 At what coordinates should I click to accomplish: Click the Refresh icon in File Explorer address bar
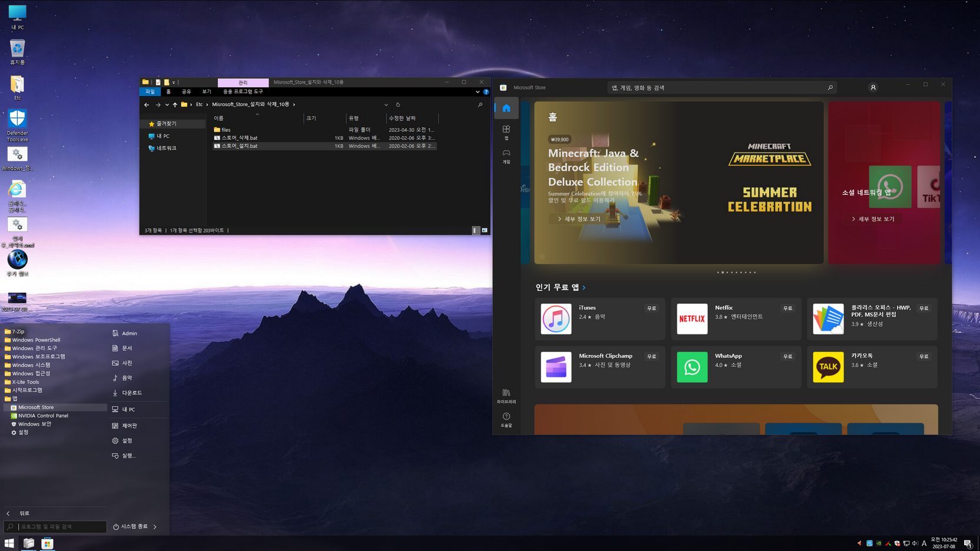click(x=398, y=105)
